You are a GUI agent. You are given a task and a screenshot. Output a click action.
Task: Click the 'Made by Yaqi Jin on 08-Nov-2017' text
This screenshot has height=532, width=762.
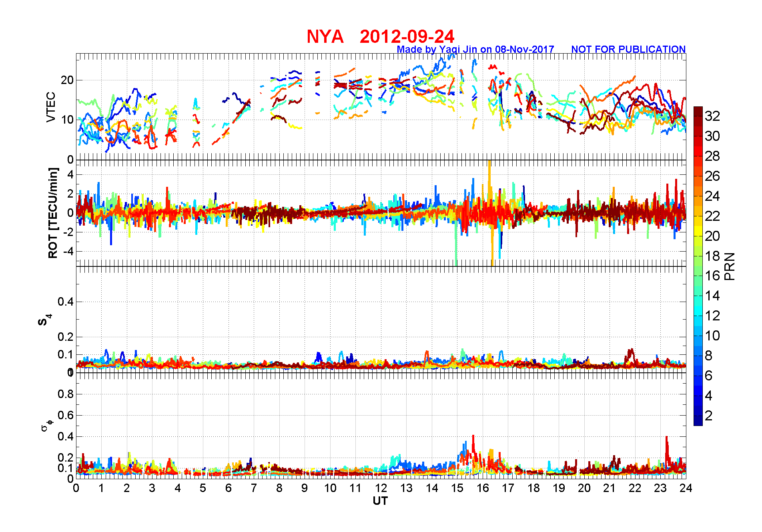[x=475, y=49]
